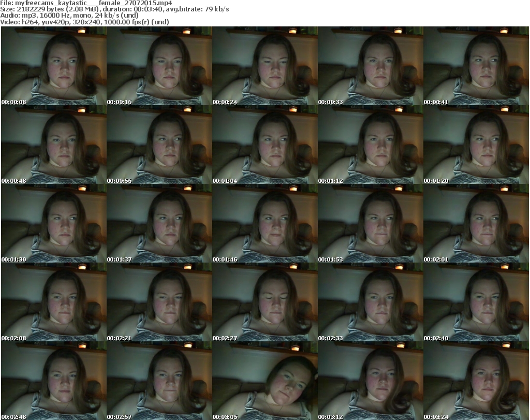Click the 'File:' name header line
The width and height of the screenshot is (530, 420).
click(86, 3)
